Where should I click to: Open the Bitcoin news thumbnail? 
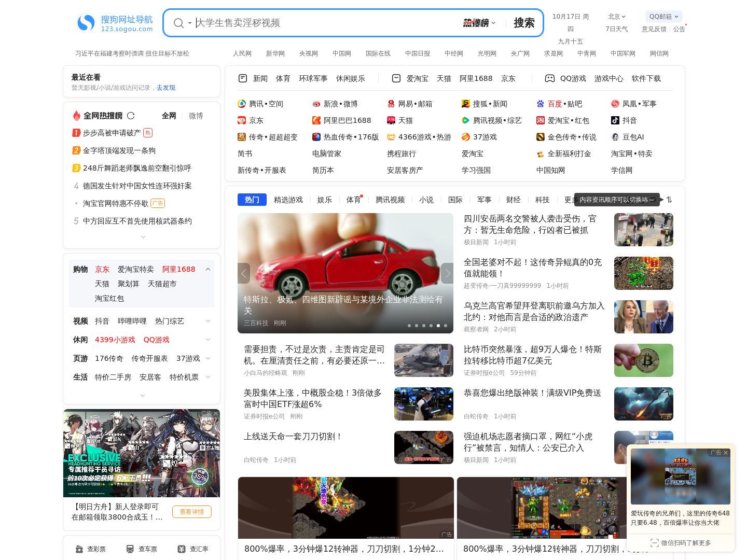pos(644,360)
